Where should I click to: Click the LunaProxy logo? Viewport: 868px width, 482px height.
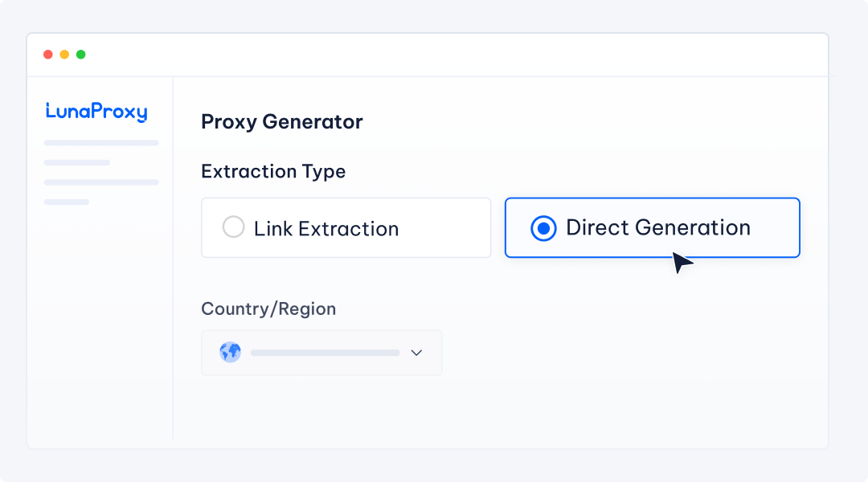point(96,112)
